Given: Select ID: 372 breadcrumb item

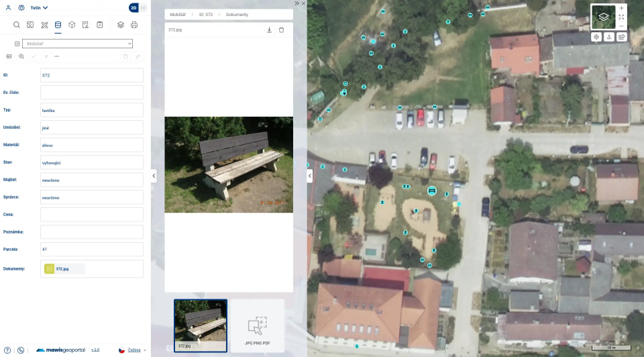Looking at the screenshot, I should [x=206, y=14].
